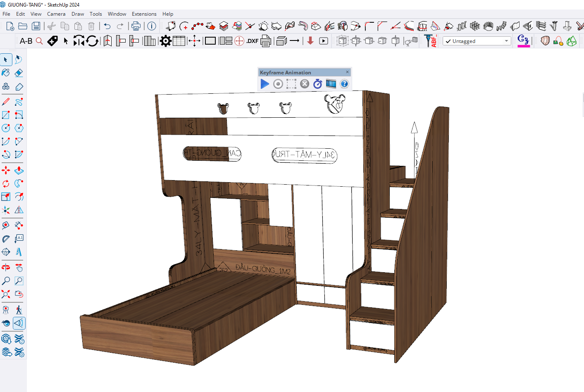This screenshot has height=392, width=584.
Task: Open the DXF export tool
Action: pos(252,41)
